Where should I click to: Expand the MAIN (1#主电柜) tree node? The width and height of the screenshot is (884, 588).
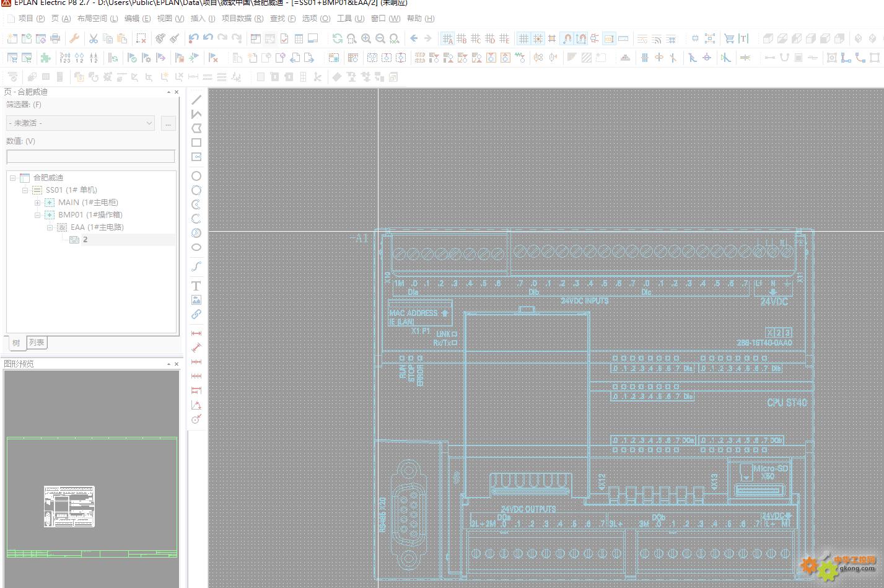tap(37, 203)
